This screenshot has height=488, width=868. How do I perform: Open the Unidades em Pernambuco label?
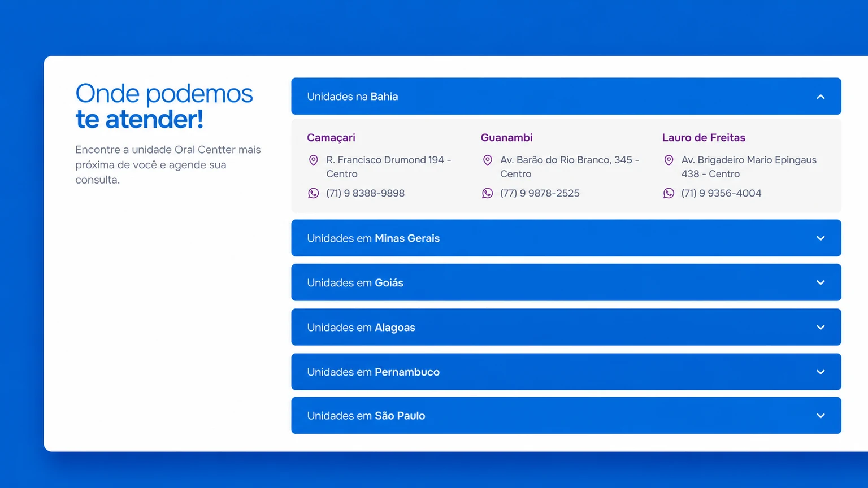tap(374, 372)
